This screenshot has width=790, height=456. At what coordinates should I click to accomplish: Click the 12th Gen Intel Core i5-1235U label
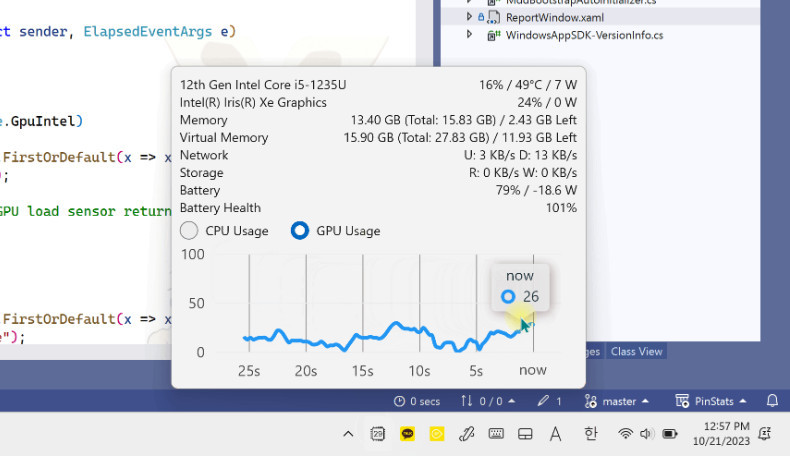(263, 85)
